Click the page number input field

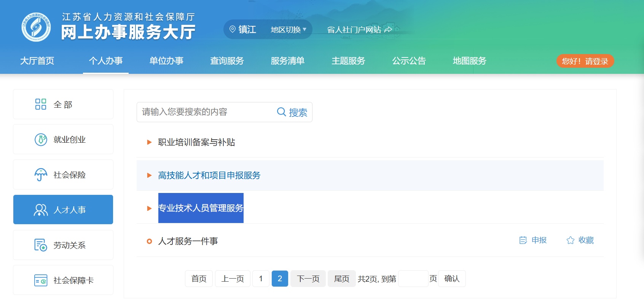[x=413, y=279]
